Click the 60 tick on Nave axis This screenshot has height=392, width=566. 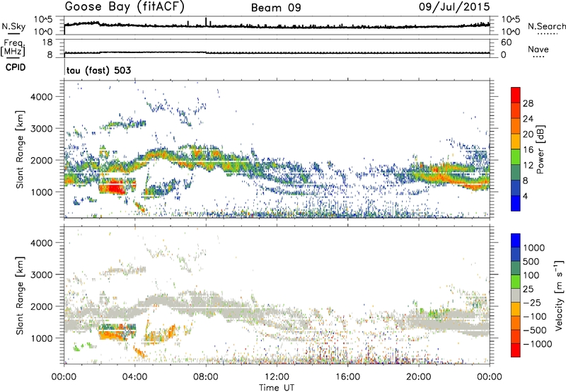tap(506, 42)
